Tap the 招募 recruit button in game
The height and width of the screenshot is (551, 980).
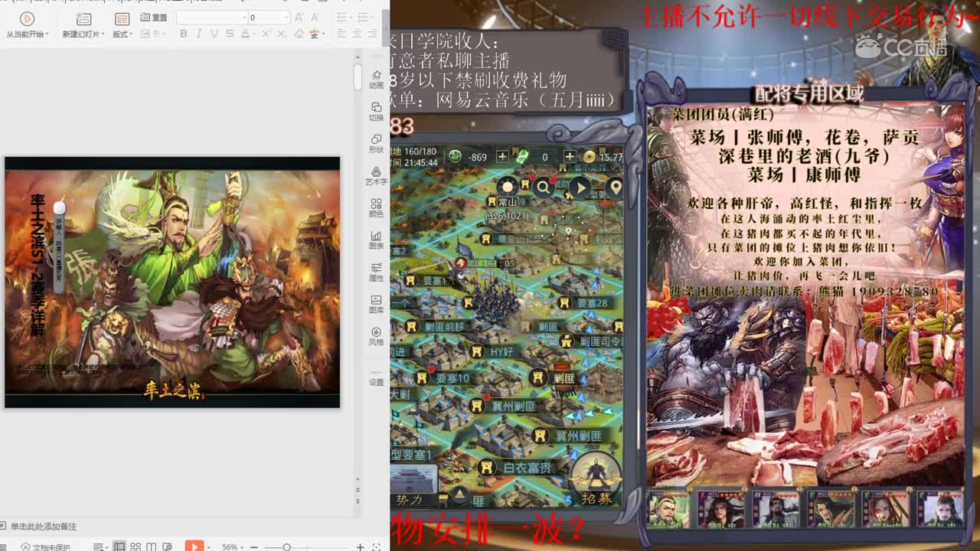pos(597,478)
